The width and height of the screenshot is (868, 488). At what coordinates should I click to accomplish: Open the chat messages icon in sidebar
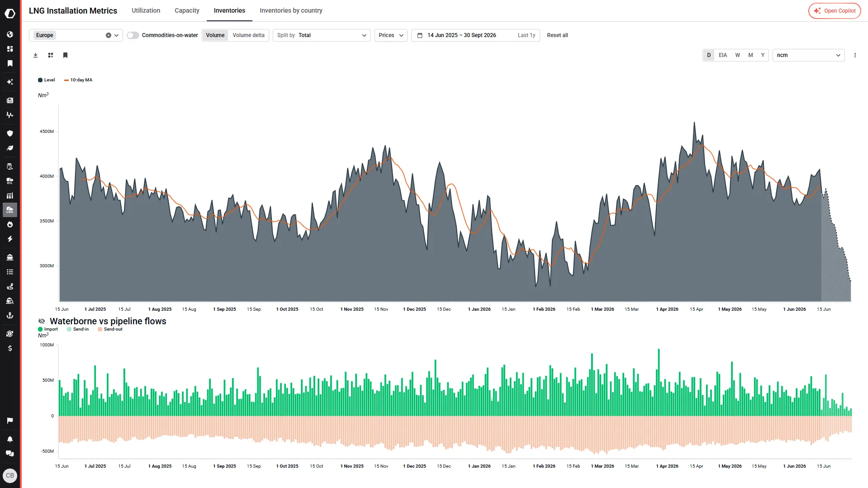pos(10,454)
